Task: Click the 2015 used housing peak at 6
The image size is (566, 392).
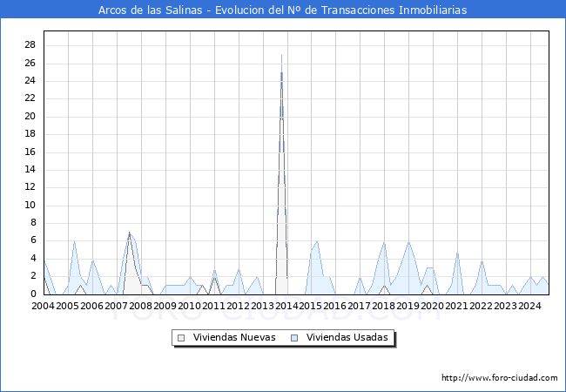Action: [x=317, y=241]
